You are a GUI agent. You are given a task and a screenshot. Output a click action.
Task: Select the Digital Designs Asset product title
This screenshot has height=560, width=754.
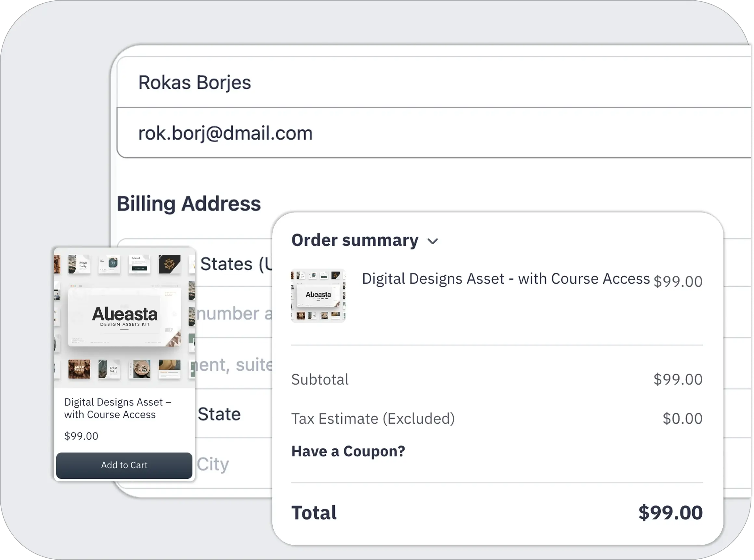coord(505,279)
